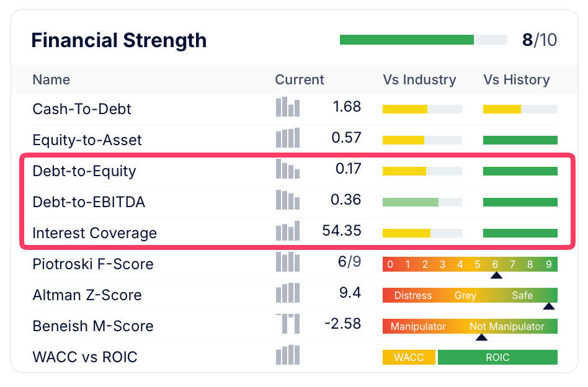Click the Piotroski F-Score trend chart icon
Image resolution: width=588 pixels, height=387 pixels.
(x=288, y=262)
